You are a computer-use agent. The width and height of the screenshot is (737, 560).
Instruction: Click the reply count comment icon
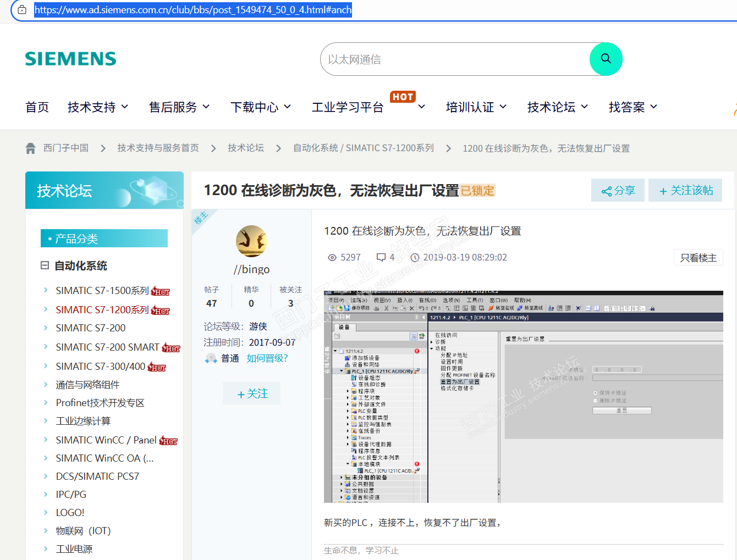click(381, 257)
